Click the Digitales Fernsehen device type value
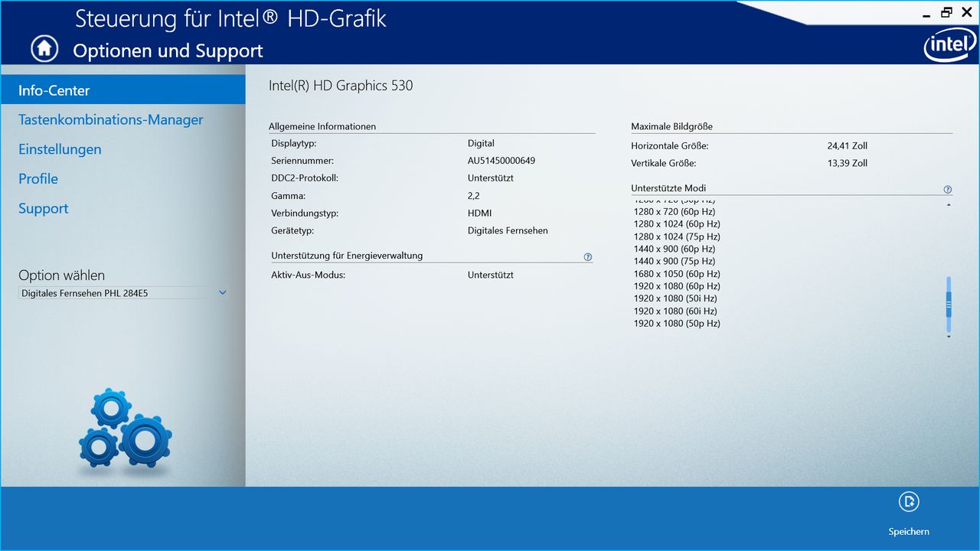Screen dimensions: 980x551 (508, 230)
